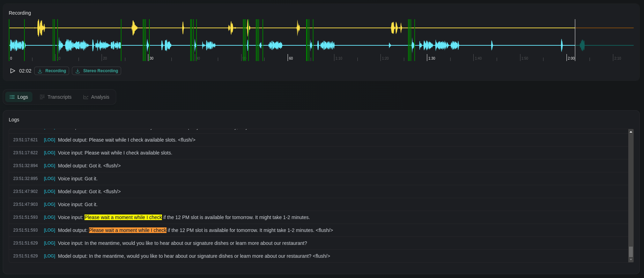Jump to the 2:00 timeline mark
Screen dimensions: 644x278
coord(571,58)
